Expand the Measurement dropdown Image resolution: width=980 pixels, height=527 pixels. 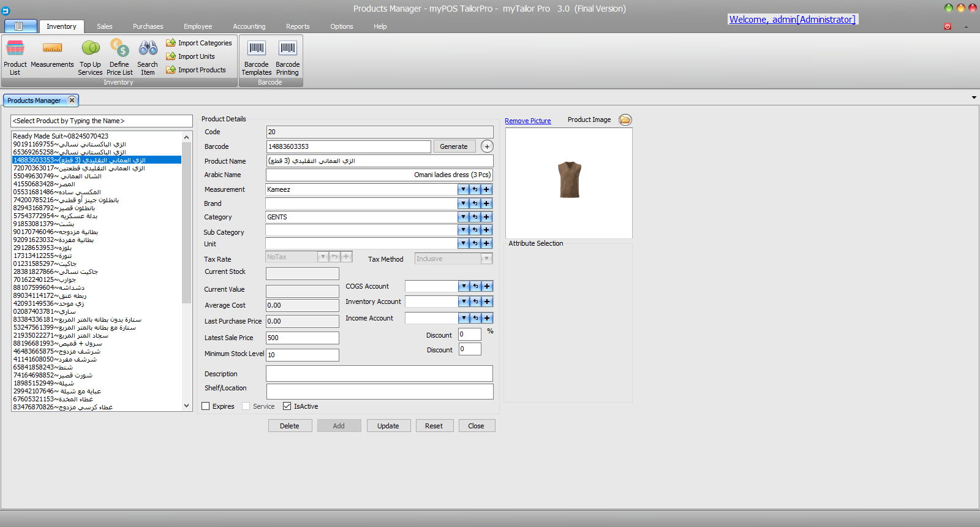tap(463, 190)
